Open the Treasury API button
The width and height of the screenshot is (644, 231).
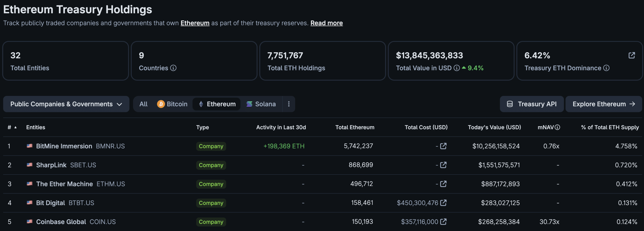(532, 104)
